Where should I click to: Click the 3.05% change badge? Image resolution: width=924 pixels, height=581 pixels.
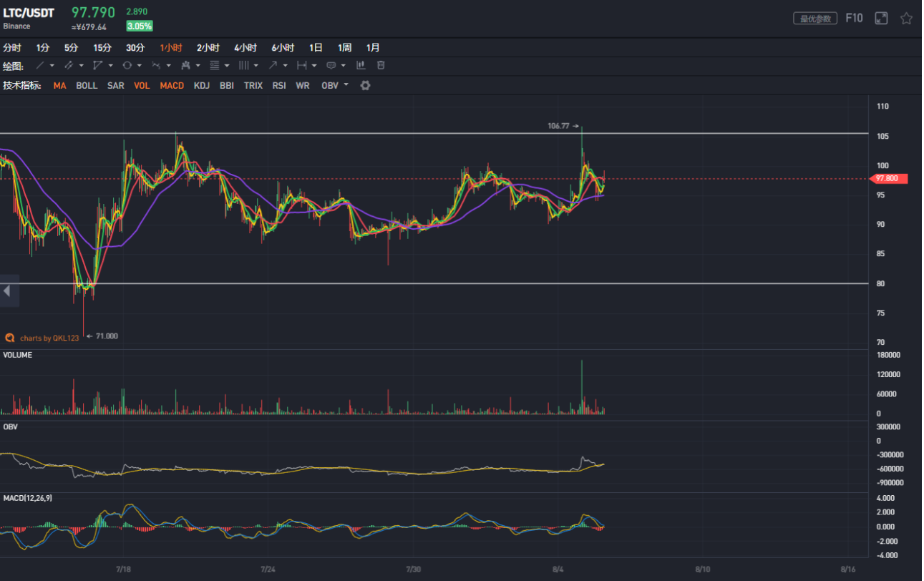point(139,26)
